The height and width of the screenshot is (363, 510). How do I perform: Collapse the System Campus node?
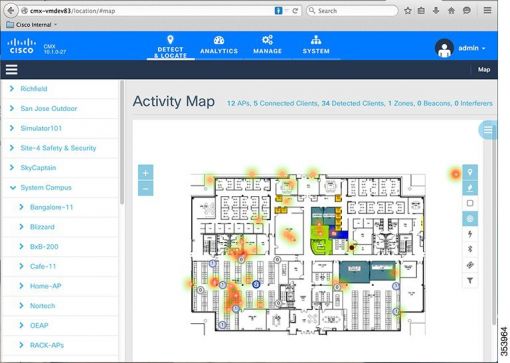pos(13,188)
